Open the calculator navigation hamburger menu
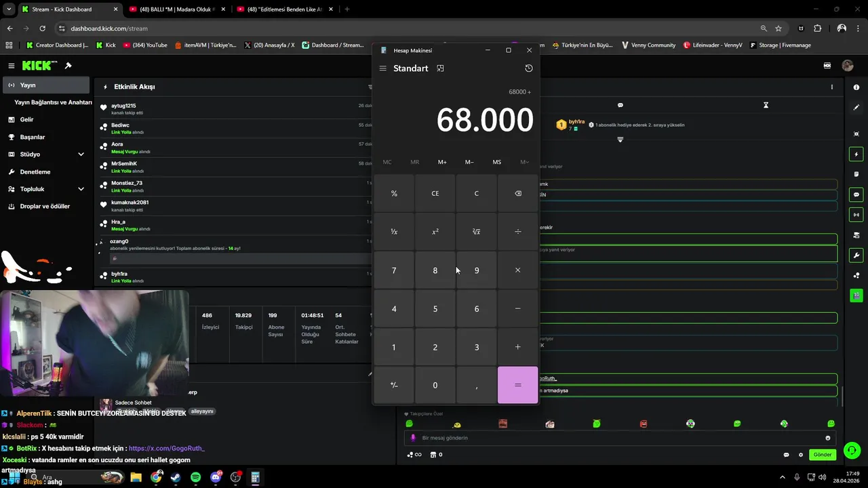The width and height of the screenshot is (868, 488). (x=383, y=68)
